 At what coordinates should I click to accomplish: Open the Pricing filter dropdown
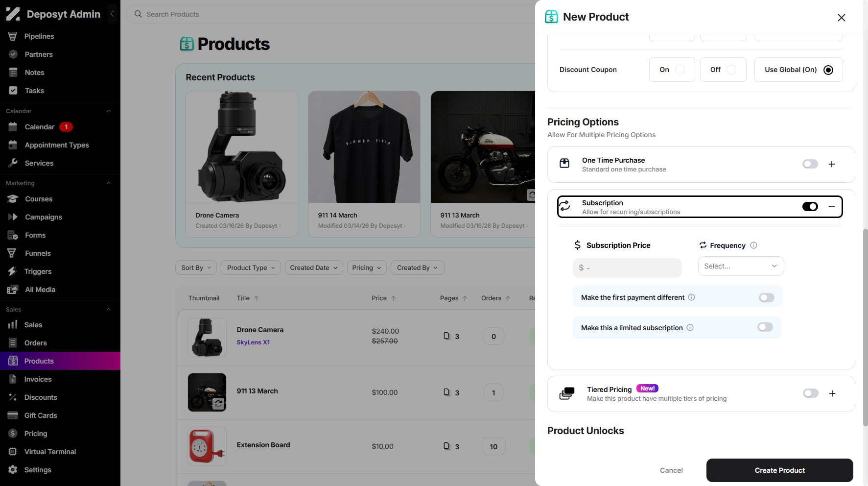point(367,267)
